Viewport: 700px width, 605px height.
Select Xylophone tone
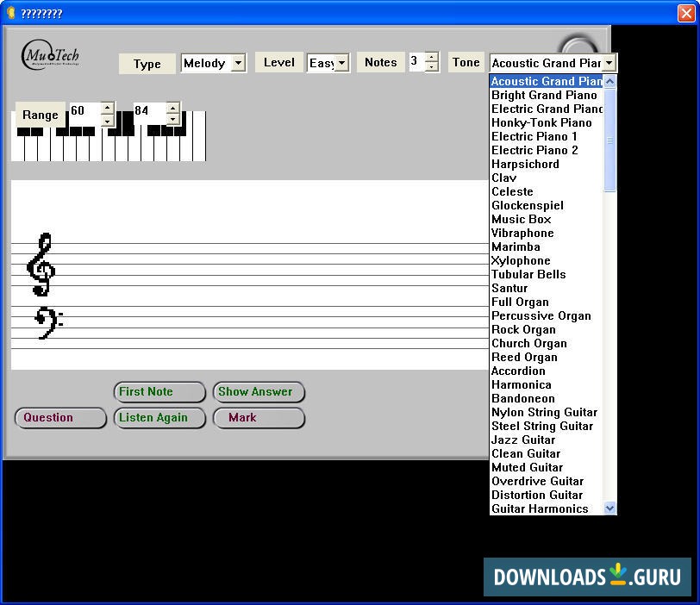pos(547,261)
